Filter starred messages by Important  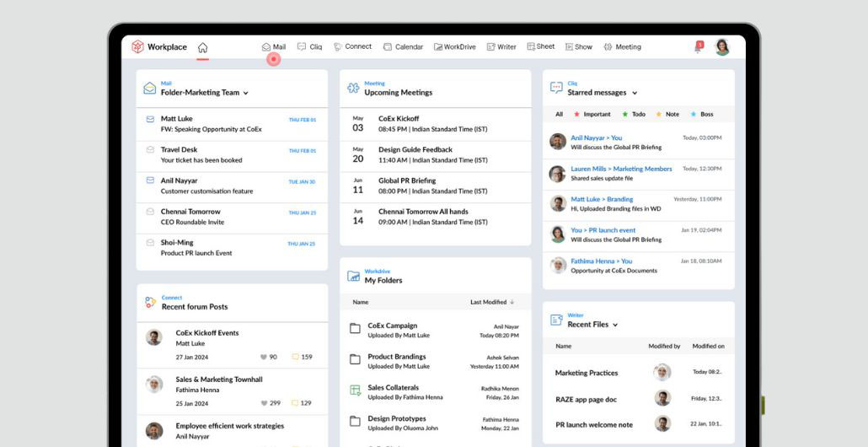click(x=592, y=114)
